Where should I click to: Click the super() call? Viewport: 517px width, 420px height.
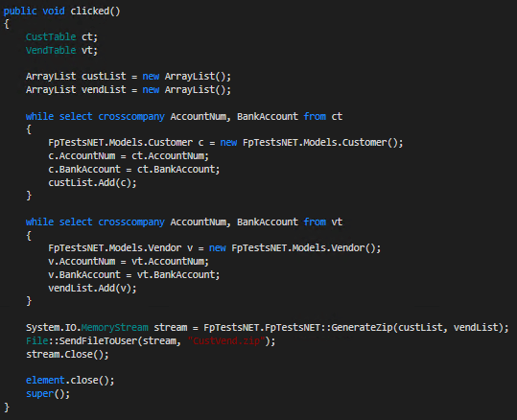click(x=48, y=393)
